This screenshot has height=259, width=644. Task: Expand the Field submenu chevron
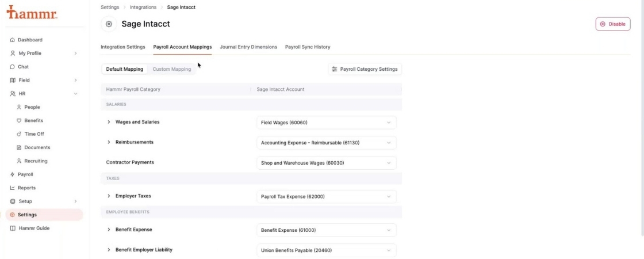coord(75,80)
